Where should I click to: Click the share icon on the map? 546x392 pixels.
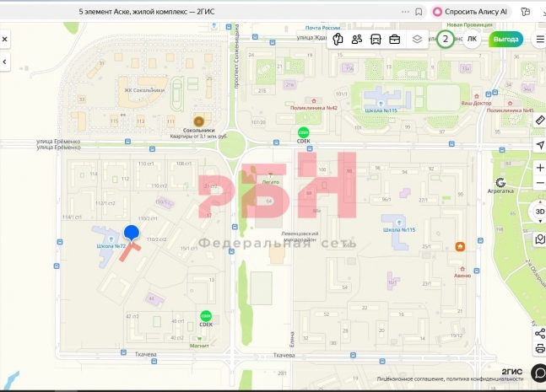pos(540,334)
